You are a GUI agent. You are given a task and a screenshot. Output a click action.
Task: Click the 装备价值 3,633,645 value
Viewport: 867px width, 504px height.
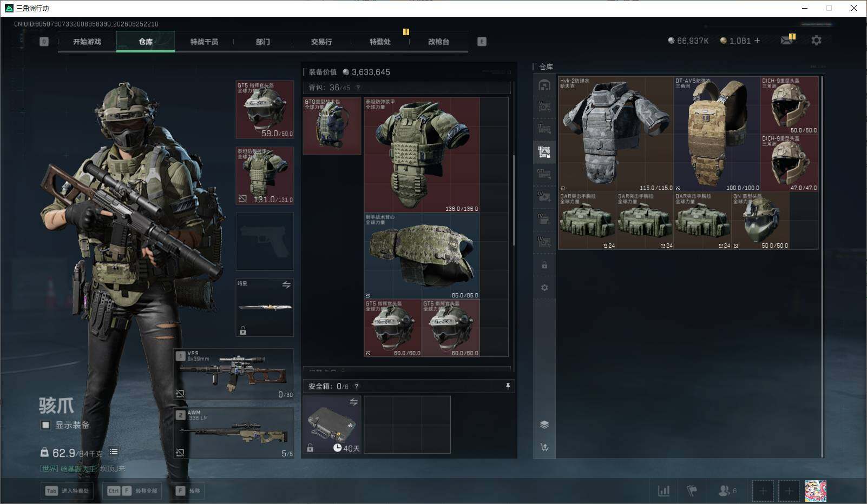click(x=350, y=72)
